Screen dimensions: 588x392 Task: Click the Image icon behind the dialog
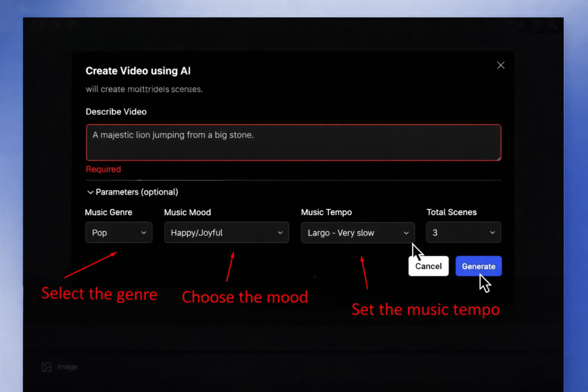(47, 367)
